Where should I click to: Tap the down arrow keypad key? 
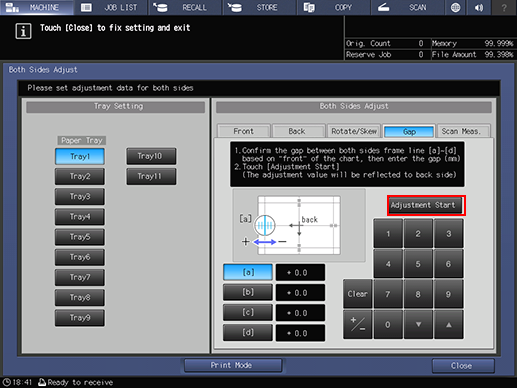point(418,324)
